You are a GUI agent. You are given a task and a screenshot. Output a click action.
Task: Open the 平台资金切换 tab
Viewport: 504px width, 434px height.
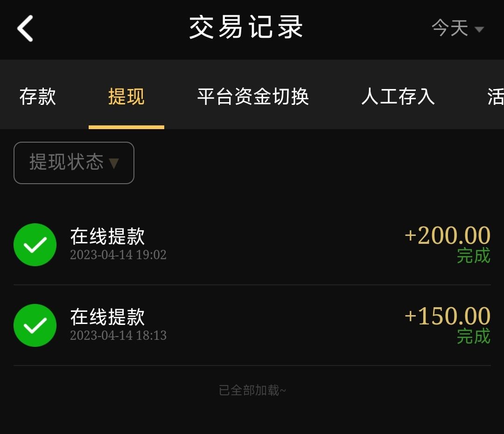[253, 97]
